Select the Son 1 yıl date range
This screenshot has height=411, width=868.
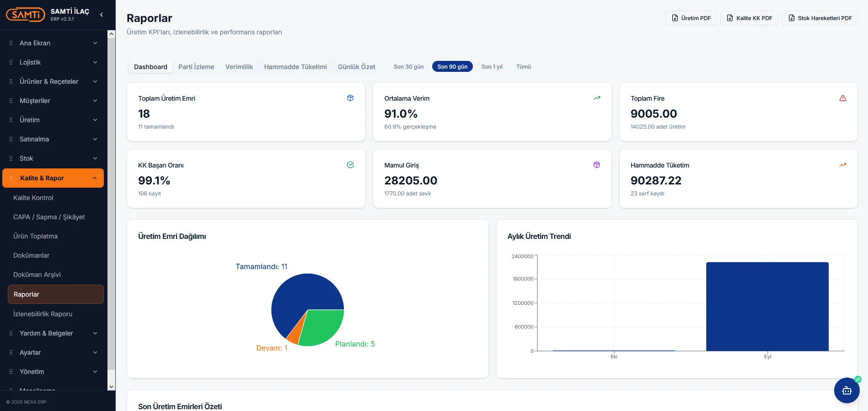point(492,67)
